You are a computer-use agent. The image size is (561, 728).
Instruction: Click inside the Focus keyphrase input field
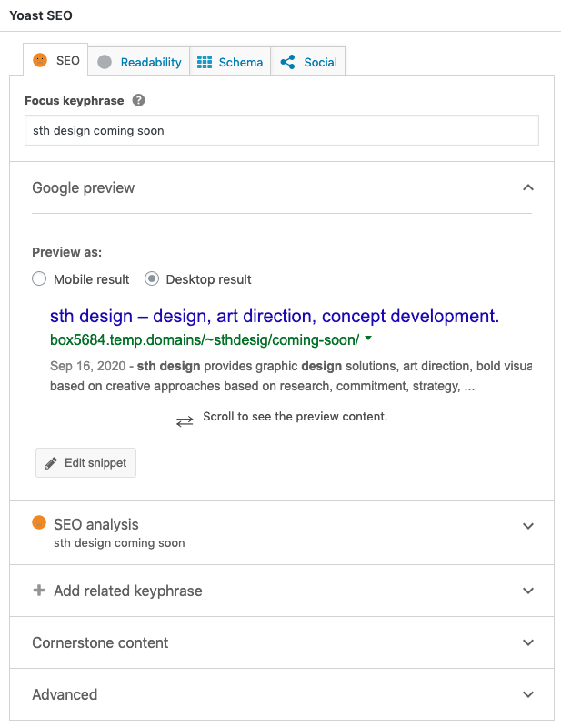click(x=281, y=129)
